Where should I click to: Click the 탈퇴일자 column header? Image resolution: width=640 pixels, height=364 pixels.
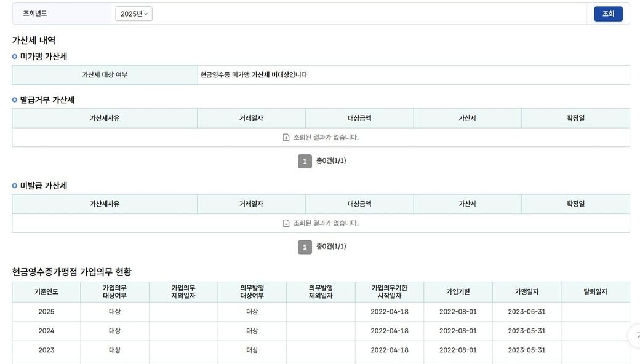click(x=595, y=292)
